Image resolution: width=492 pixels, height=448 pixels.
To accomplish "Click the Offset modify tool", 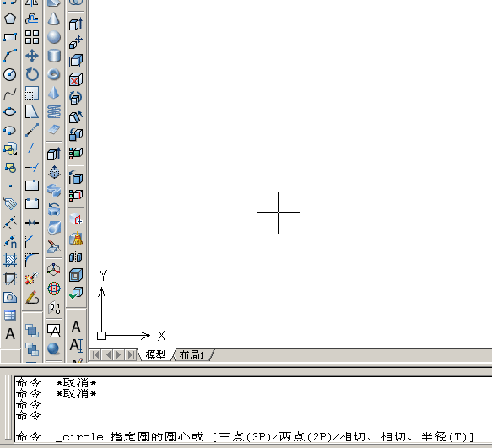I will 32,19.
